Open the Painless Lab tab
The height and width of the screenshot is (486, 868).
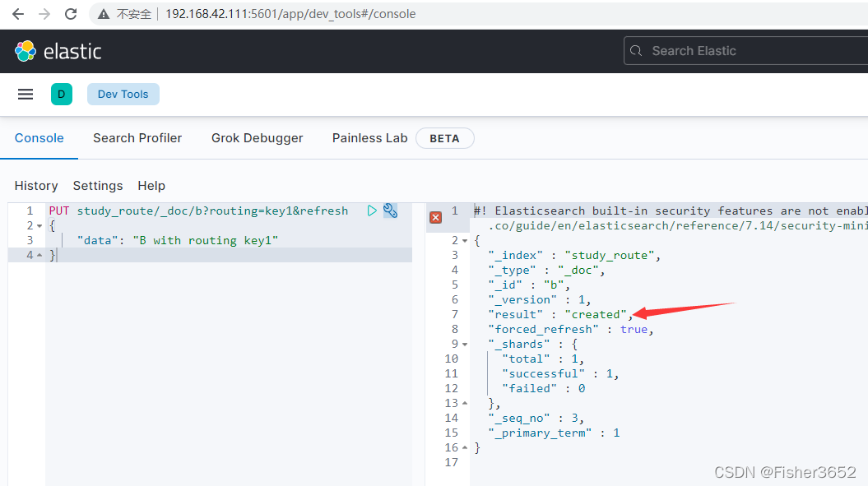[x=369, y=138]
